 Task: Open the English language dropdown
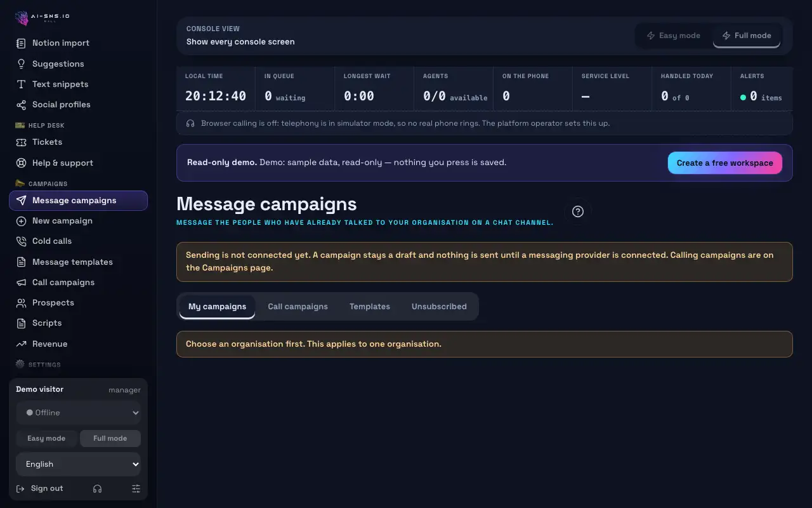tap(79, 464)
